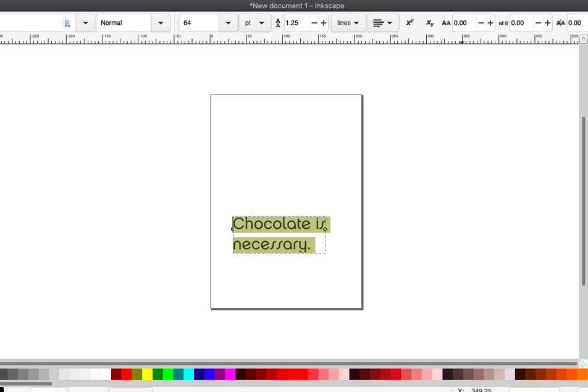Open the pt unit selector
This screenshot has height=392, width=588.
[254, 23]
